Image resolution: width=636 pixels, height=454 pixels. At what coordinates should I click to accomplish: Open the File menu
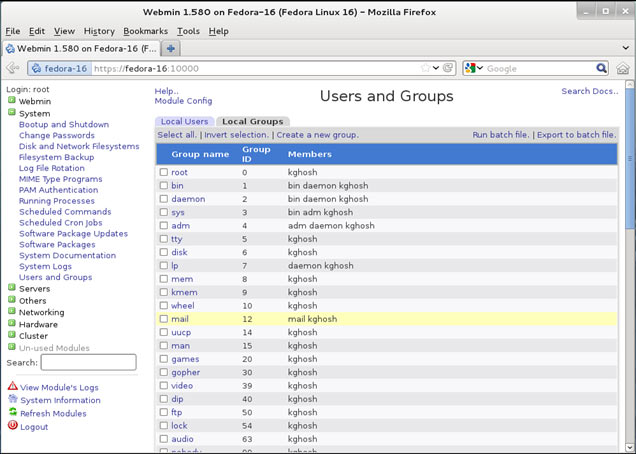13,31
